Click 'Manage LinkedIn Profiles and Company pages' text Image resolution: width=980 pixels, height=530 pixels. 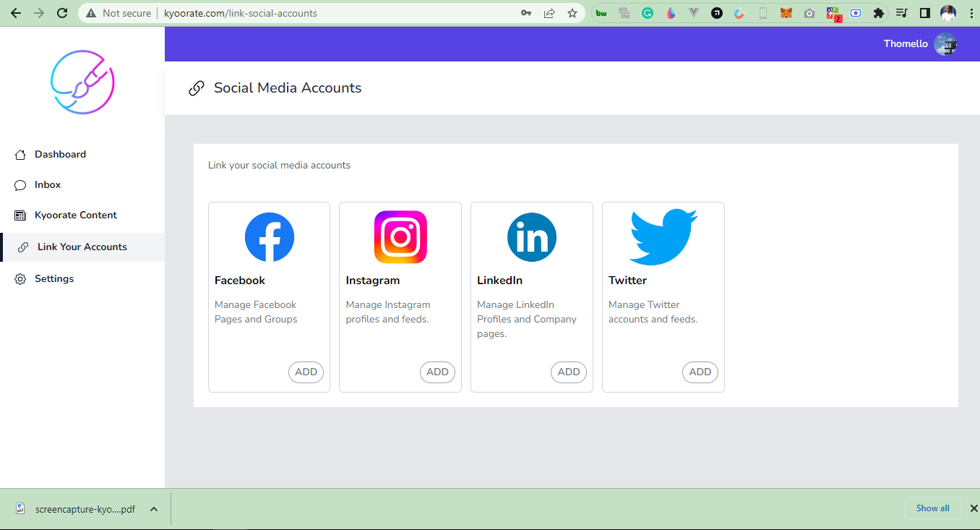coord(527,320)
